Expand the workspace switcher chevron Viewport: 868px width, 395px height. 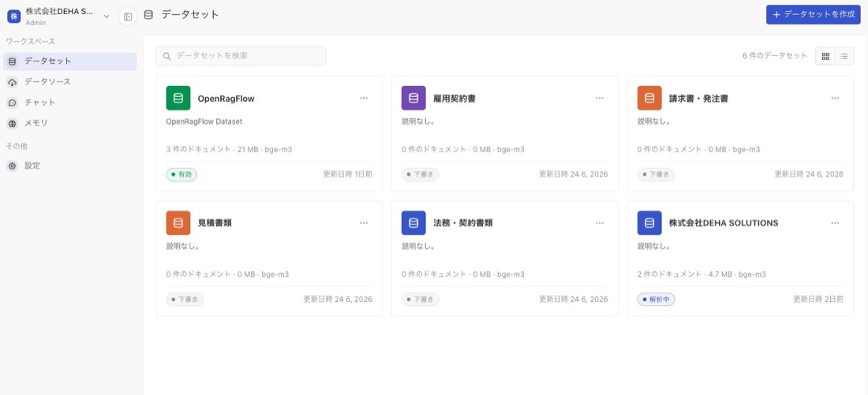[107, 16]
